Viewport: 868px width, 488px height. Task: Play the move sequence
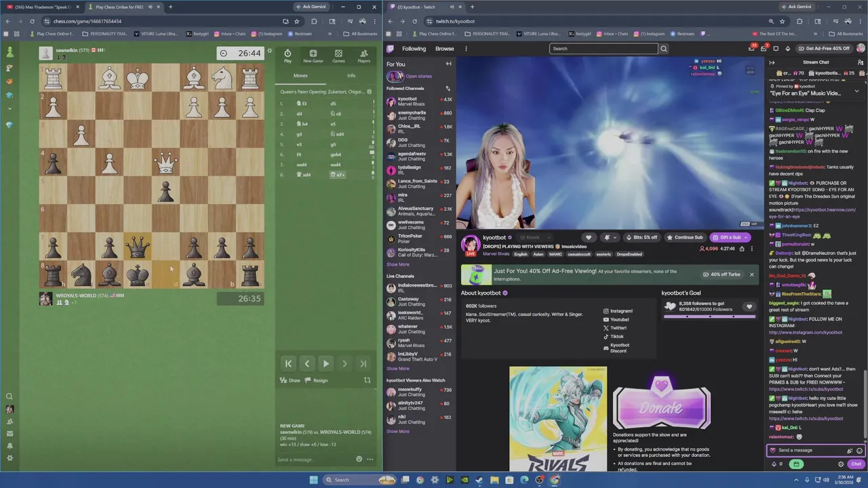coord(326,364)
